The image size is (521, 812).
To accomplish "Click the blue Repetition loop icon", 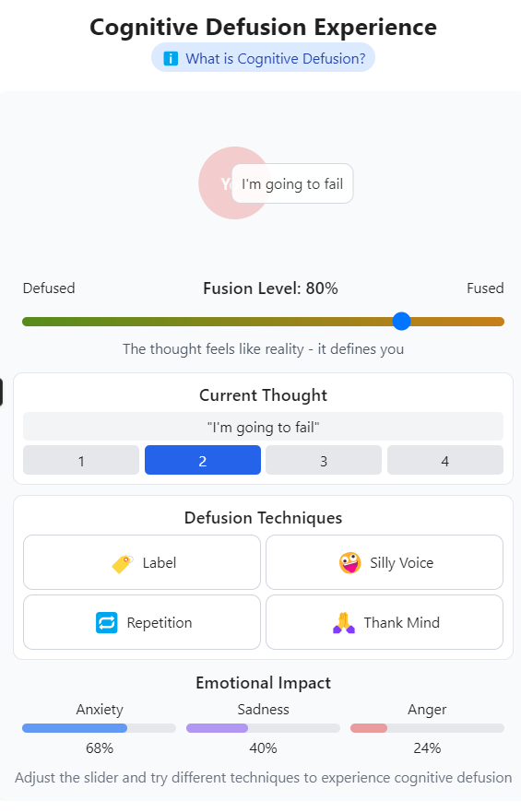I will 107,622.
